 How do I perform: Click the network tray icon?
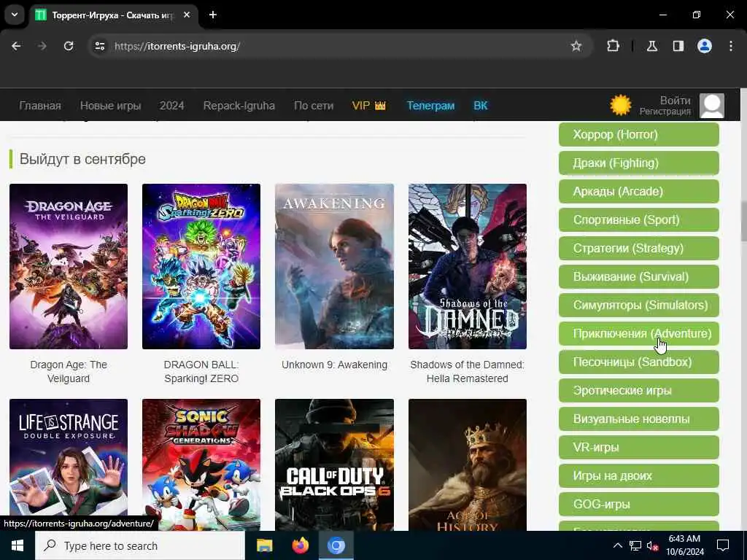[x=635, y=545]
